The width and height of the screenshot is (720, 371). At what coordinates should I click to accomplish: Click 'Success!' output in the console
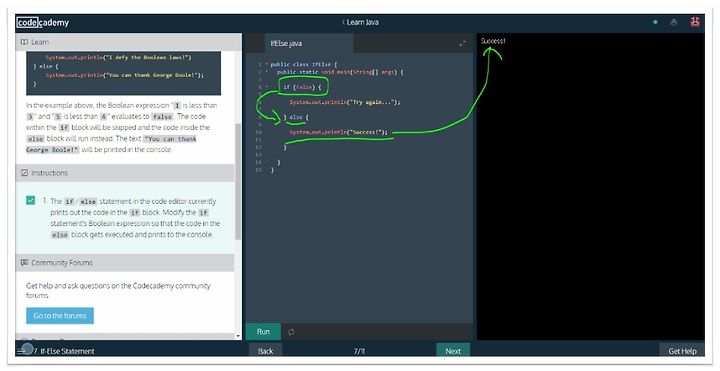coord(493,41)
